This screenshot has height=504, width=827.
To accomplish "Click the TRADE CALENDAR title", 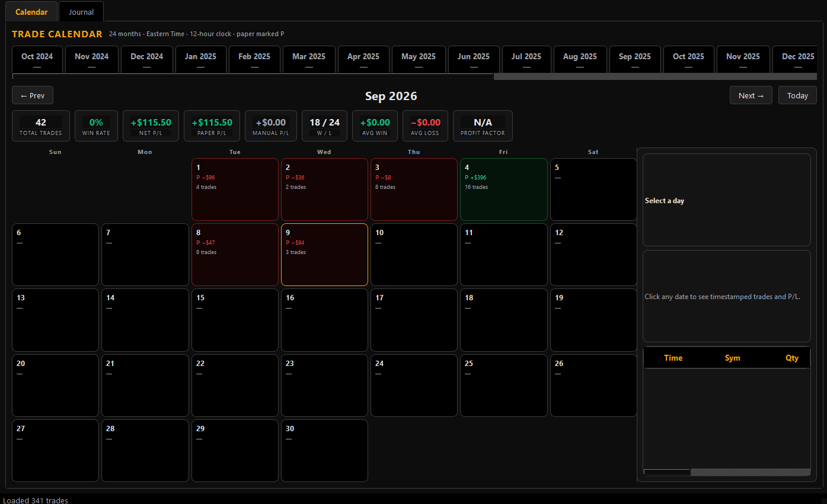I will coord(57,34).
